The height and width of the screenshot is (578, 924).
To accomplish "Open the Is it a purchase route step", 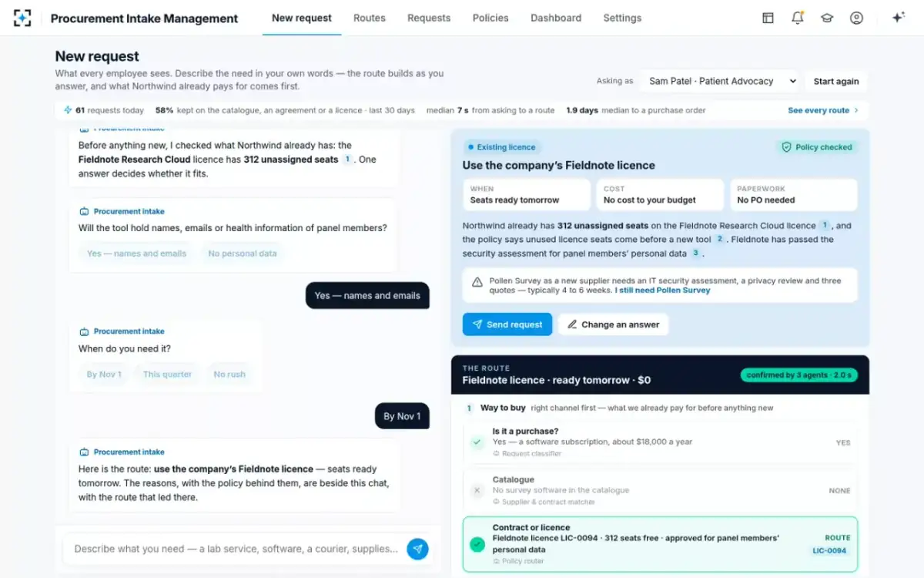I will click(660, 442).
